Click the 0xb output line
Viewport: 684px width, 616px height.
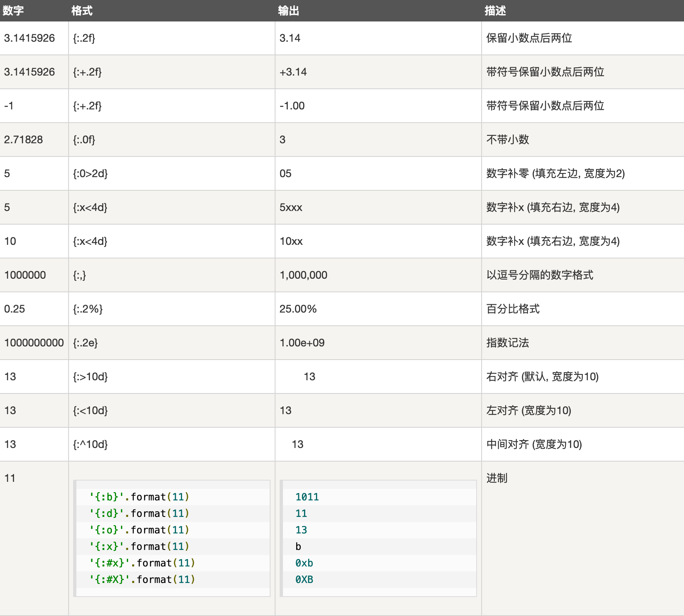[x=304, y=563]
